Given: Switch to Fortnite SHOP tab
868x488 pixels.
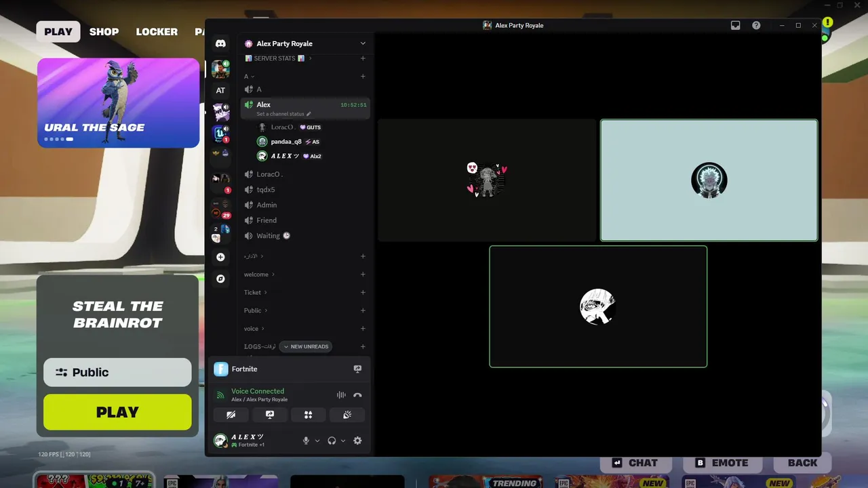Looking at the screenshot, I should 104,32.
